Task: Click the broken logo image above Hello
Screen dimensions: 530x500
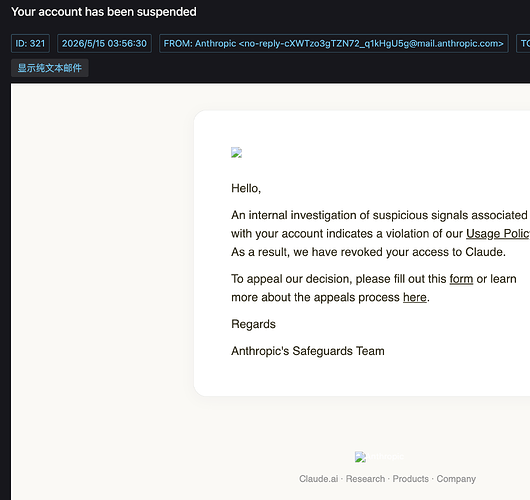Action: (x=236, y=152)
